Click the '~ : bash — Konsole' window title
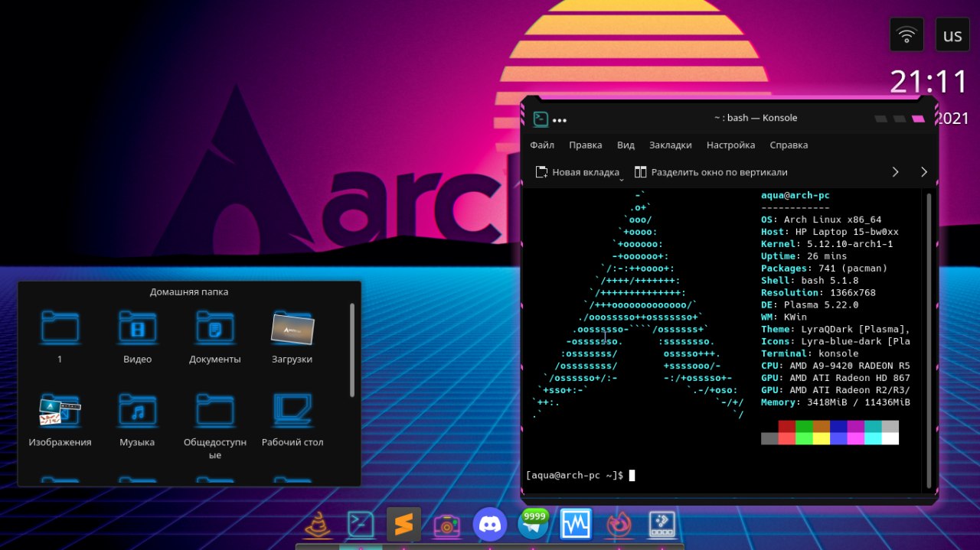 point(756,118)
